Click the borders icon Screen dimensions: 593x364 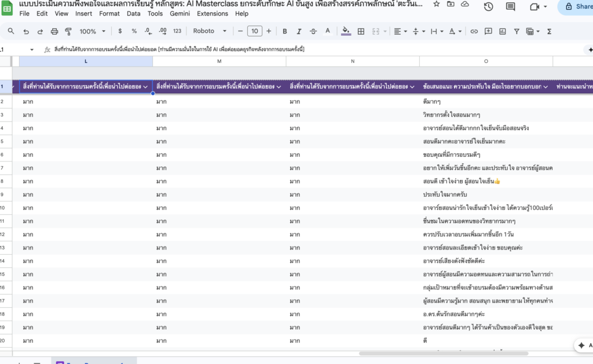click(361, 31)
